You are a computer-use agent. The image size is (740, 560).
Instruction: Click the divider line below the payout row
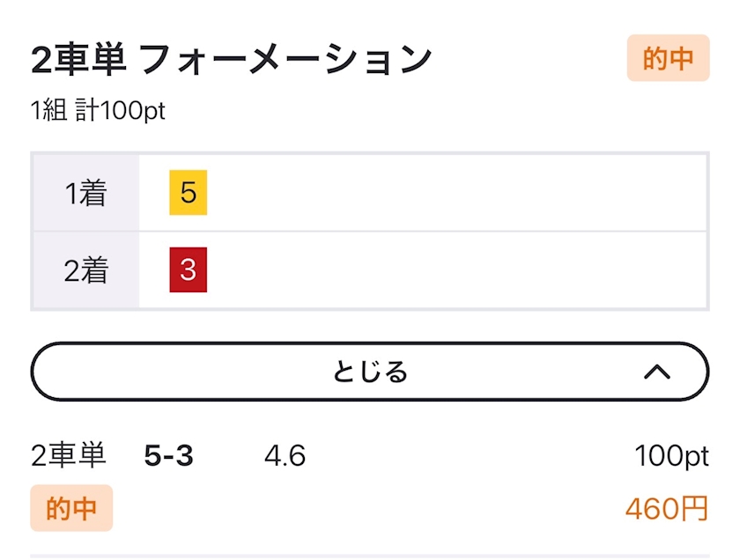(x=369, y=556)
